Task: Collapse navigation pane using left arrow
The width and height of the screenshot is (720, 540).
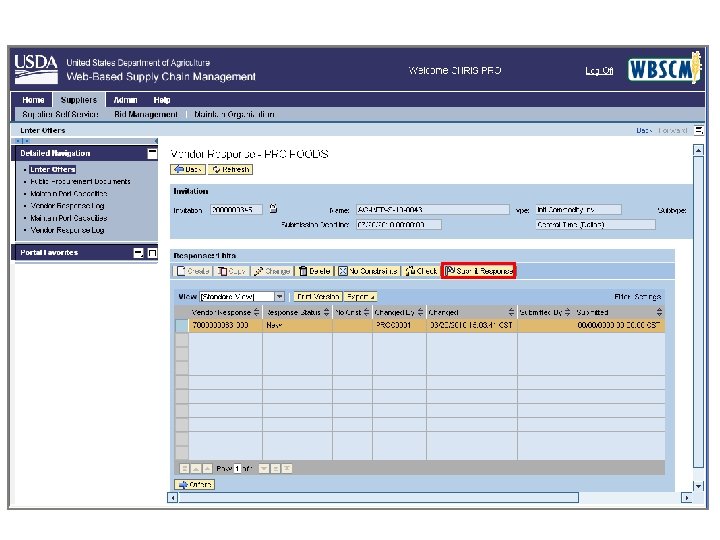Action: pyautogui.click(x=156, y=141)
